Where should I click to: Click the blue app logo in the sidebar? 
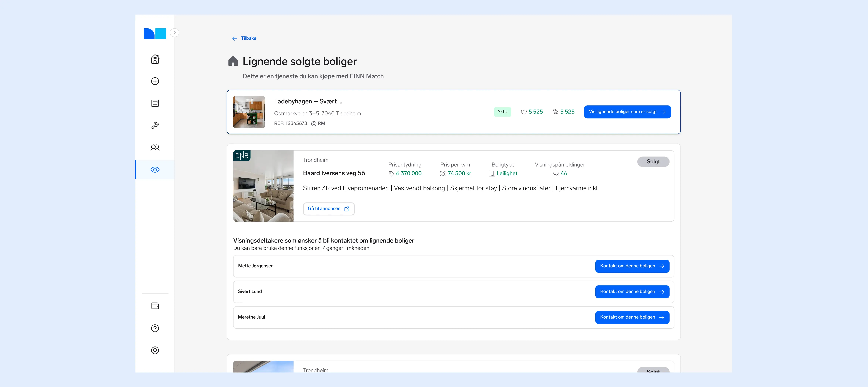tap(155, 34)
